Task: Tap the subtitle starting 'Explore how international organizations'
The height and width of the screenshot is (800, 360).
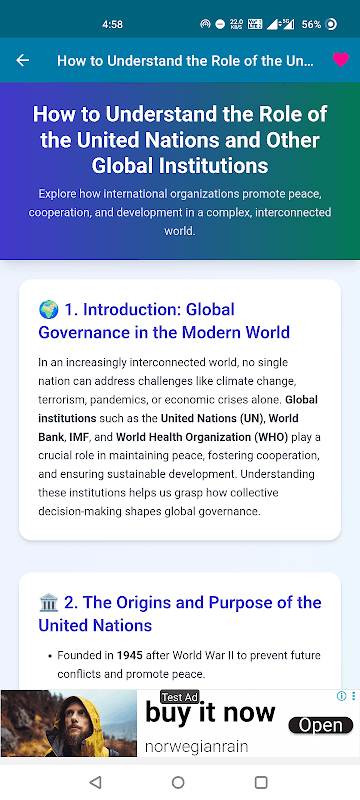Action: coord(180,212)
